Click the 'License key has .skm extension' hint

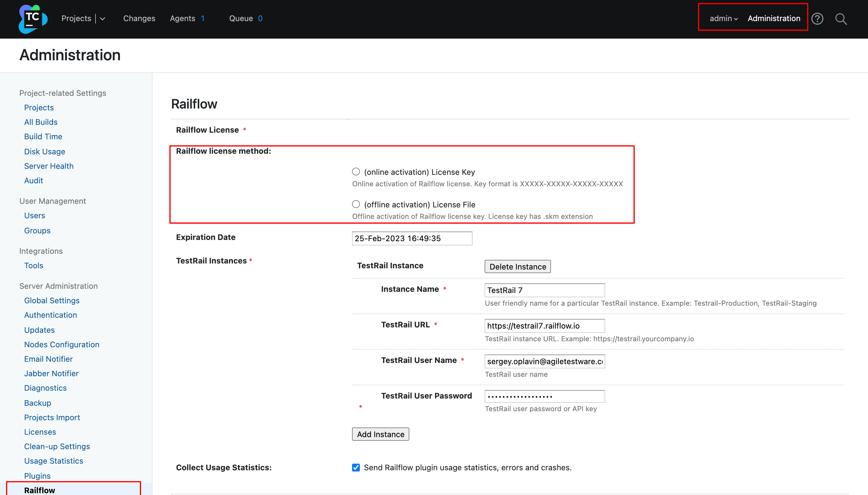[x=540, y=216]
